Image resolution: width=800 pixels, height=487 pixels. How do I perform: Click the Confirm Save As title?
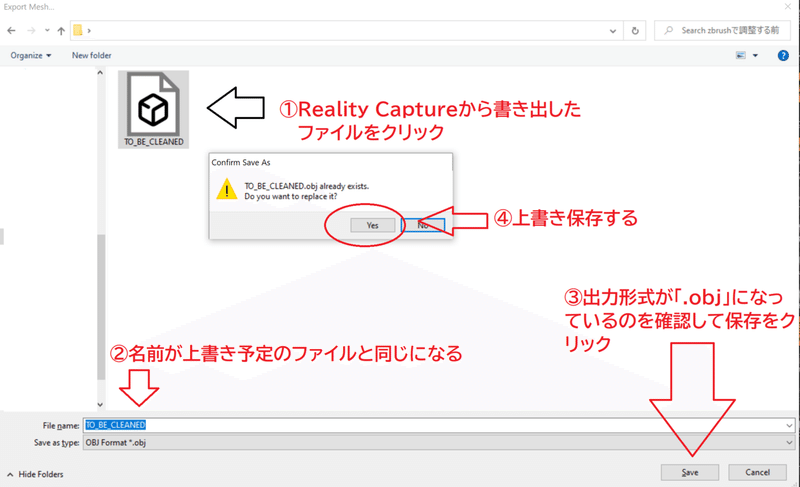tap(241, 163)
